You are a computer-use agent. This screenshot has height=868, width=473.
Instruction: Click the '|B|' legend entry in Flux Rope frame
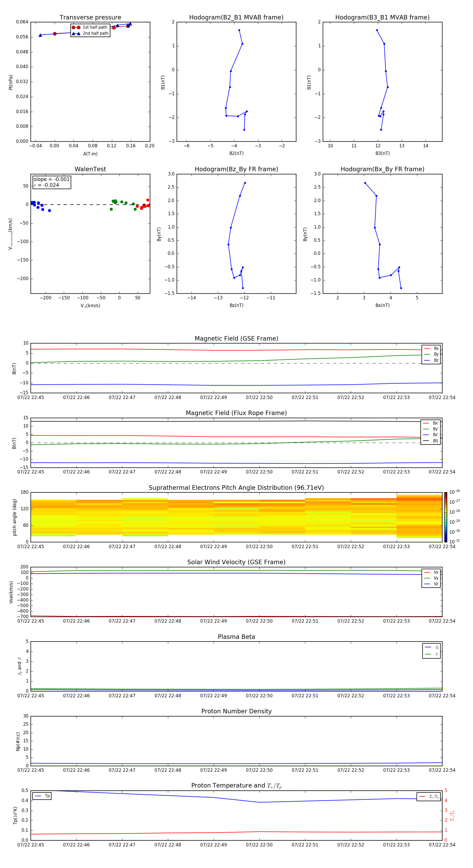(x=431, y=441)
